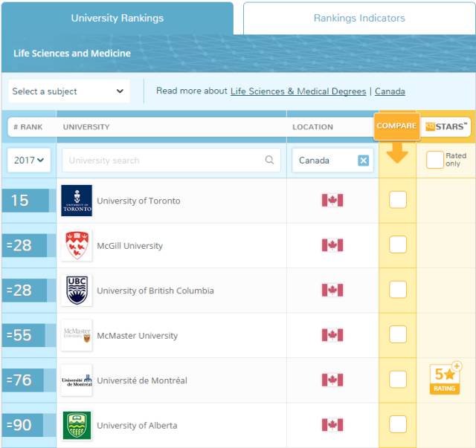Tick compare checkbox for University of Alberta
Viewport: 476px width, 448px height.
[398, 424]
